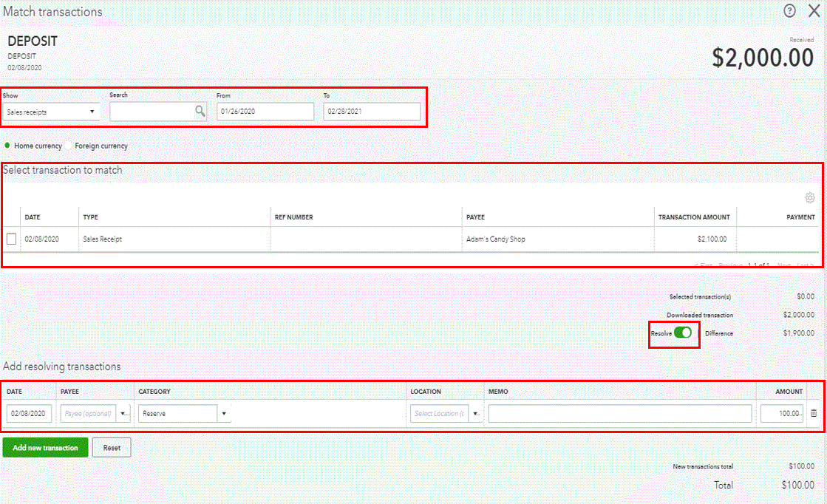
Task: Turn off the Resolve toggle
Action: pos(683,333)
